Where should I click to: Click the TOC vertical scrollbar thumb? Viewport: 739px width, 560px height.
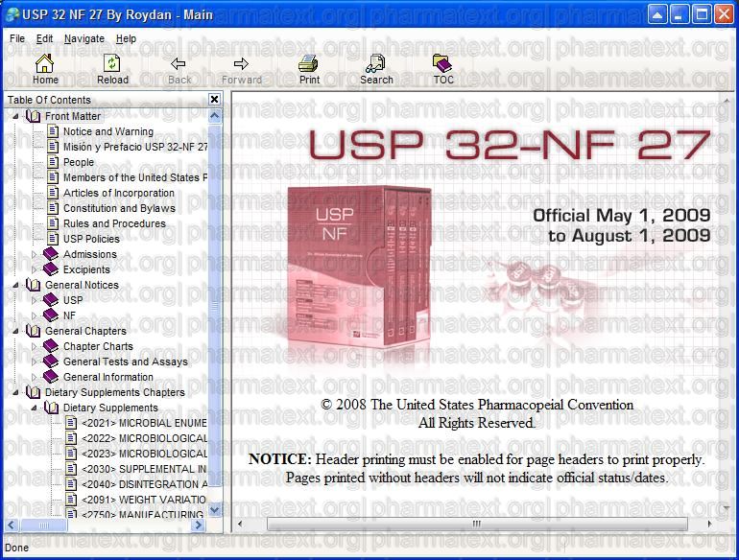tap(215, 305)
